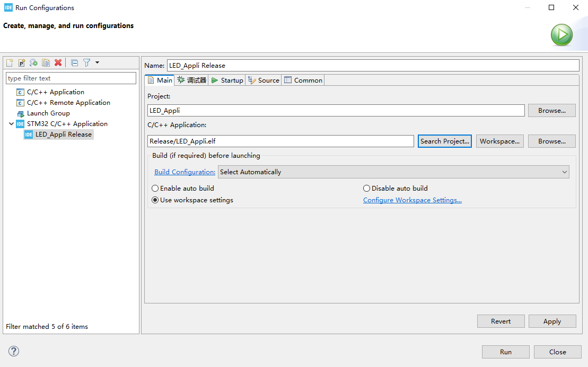The width and height of the screenshot is (588, 367).
Task: Select Disable auto build option
Action: [x=396, y=189]
